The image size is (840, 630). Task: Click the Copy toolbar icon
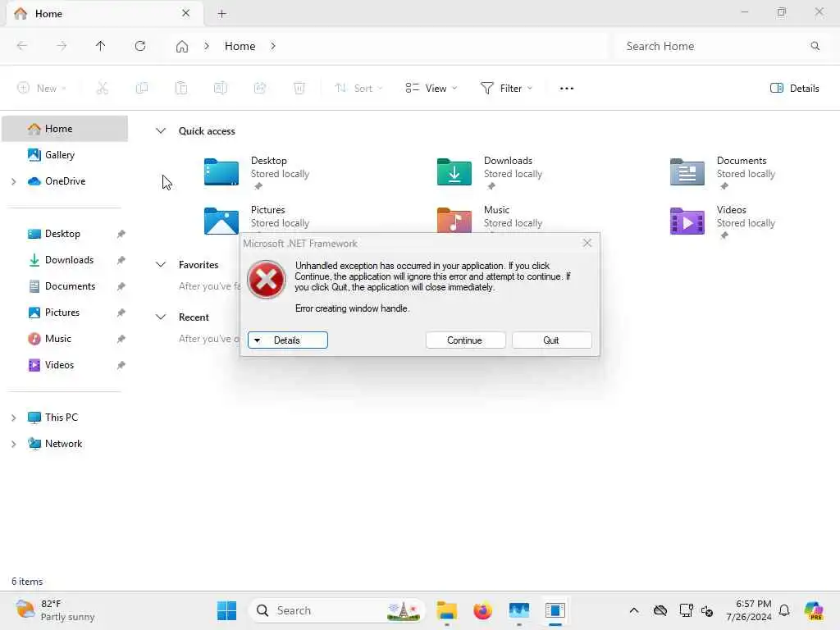pos(142,89)
